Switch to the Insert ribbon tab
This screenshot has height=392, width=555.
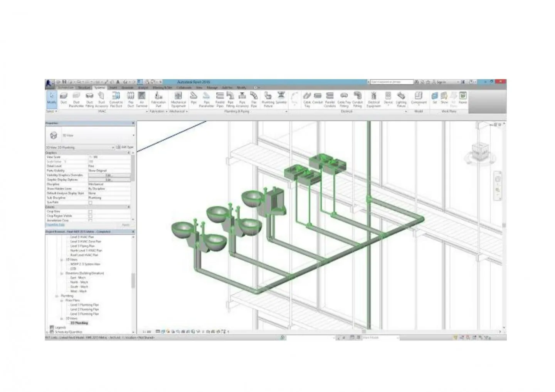pos(113,88)
